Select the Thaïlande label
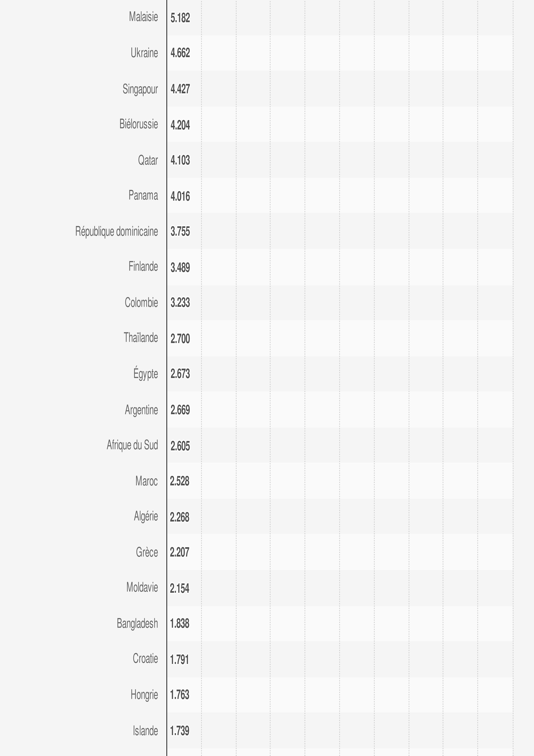534x756 pixels. [140, 338]
